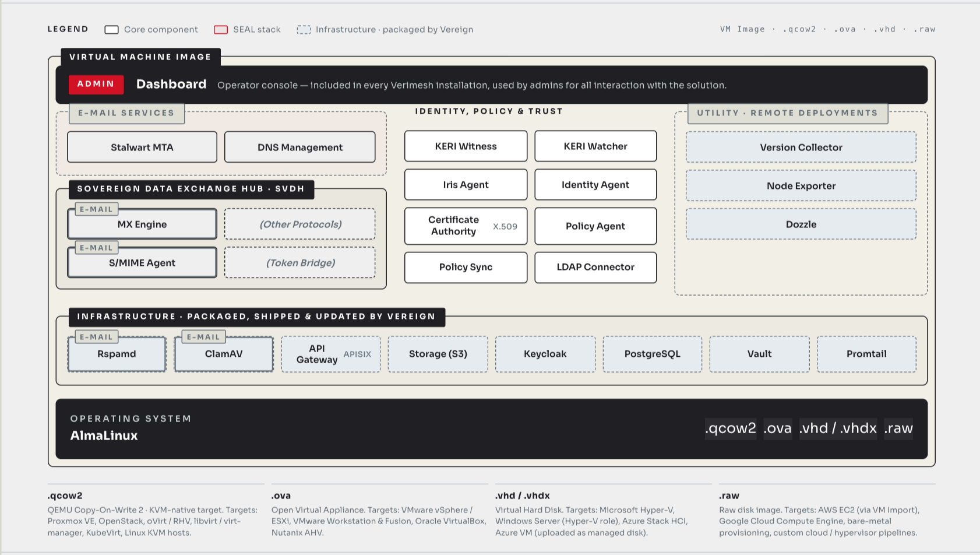The width and height of the screenshot is (980, 555).
Task: Click the KERI Watcher box
Action: click(595, 146)
